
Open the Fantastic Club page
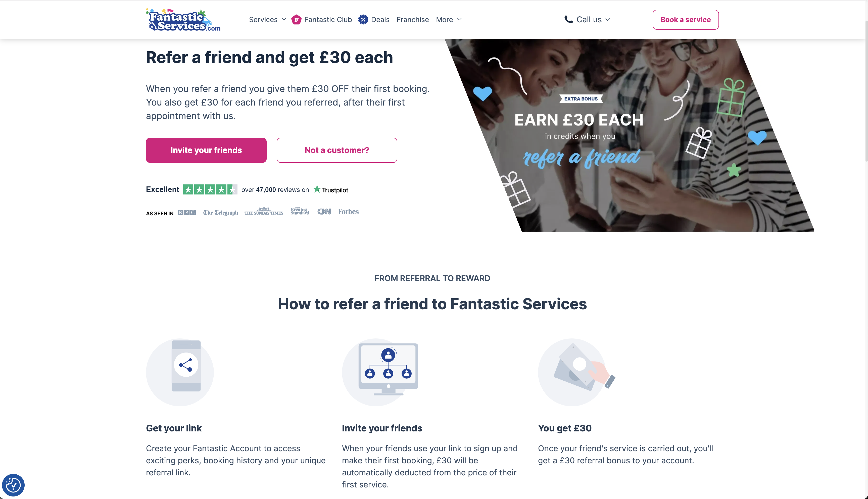pyautogui.click(x=328, y=20)
